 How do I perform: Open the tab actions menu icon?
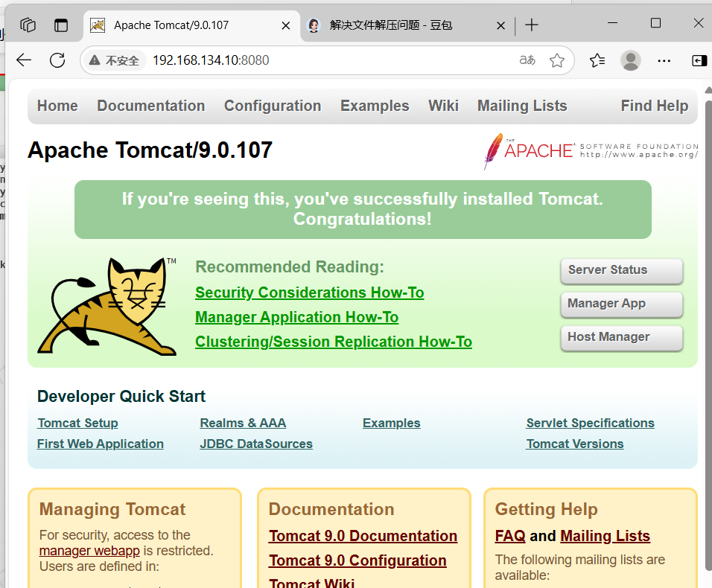point(61,25)
